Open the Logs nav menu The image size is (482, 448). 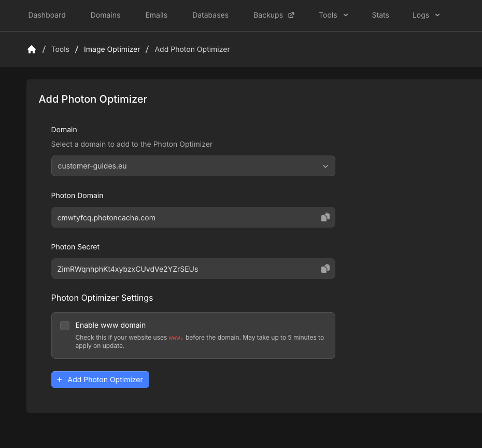point(420,15)
